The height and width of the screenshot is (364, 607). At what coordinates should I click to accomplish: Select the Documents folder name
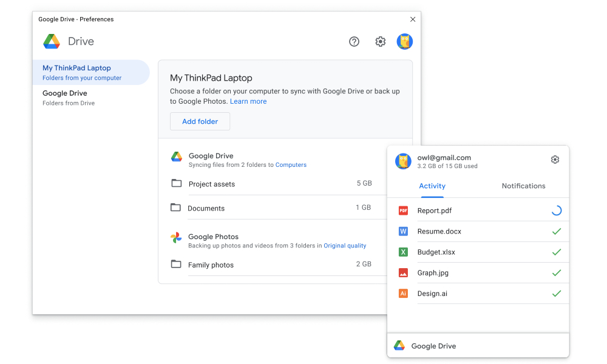coord(206,208)
